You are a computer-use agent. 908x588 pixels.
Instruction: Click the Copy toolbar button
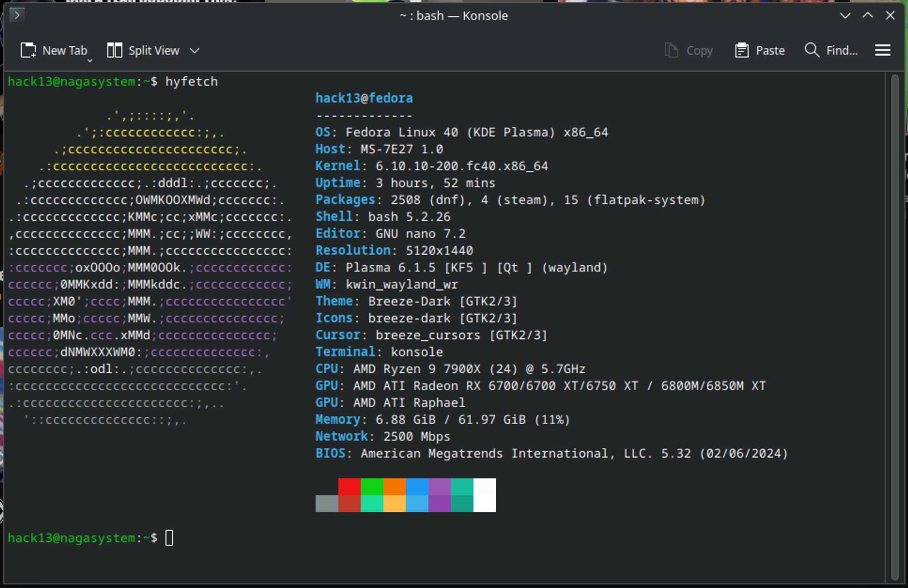[x=689, y=50]
